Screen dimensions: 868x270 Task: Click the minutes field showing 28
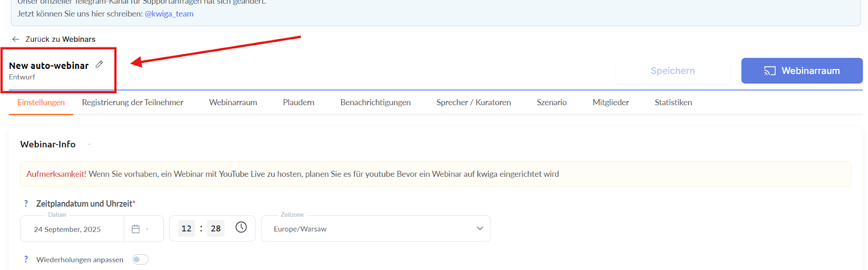point(216,229)
